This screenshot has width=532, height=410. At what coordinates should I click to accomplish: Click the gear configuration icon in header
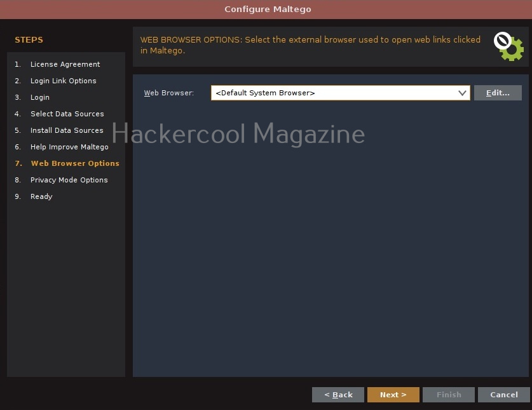pos(508,47)
